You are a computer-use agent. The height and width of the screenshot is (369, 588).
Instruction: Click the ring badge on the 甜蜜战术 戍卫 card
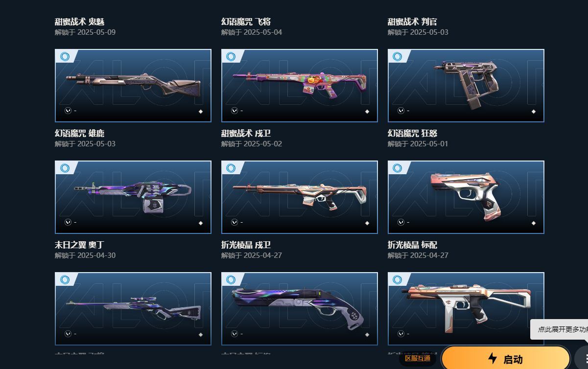(231, 56)
